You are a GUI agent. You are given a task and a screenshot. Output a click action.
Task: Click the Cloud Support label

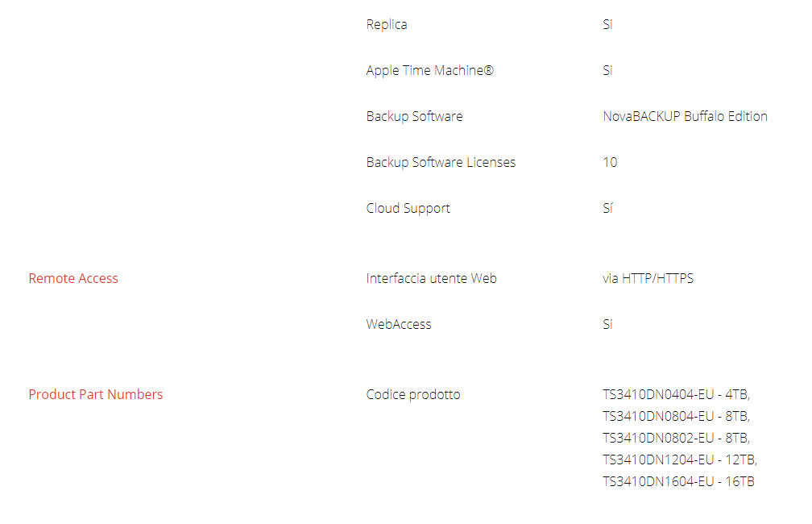pyautogui.click(x=408, y=208)
